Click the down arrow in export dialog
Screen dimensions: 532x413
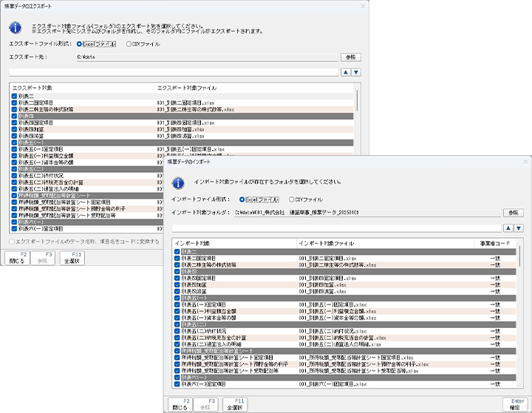[x=355, y=72]
